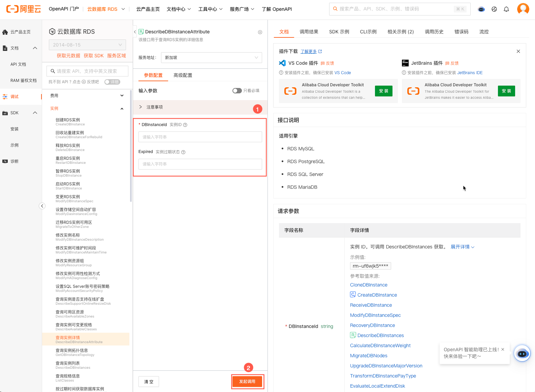Click 获取元数据 link
Image resolution: width=535 pixels, height=392 pixels.
[x=68, y=56]
